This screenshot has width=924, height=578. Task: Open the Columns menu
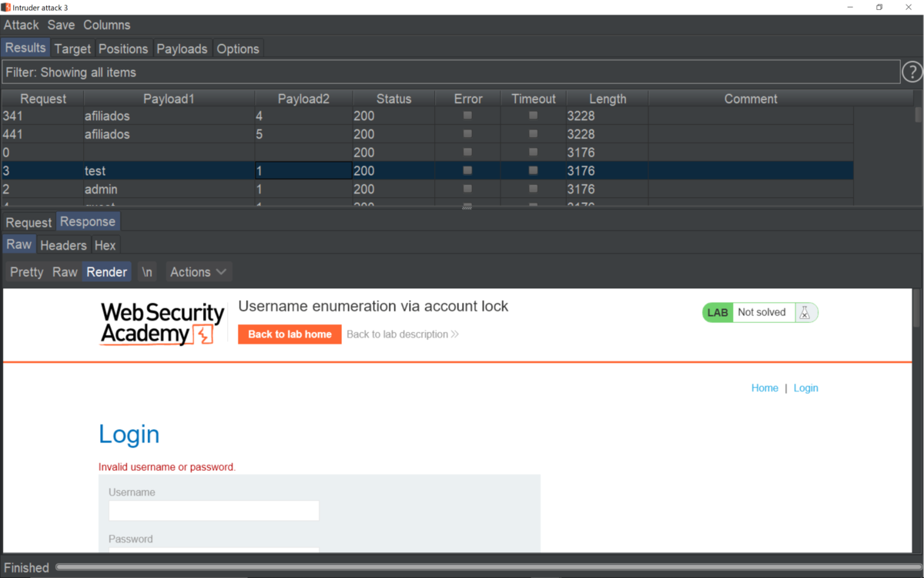[107, 25]
